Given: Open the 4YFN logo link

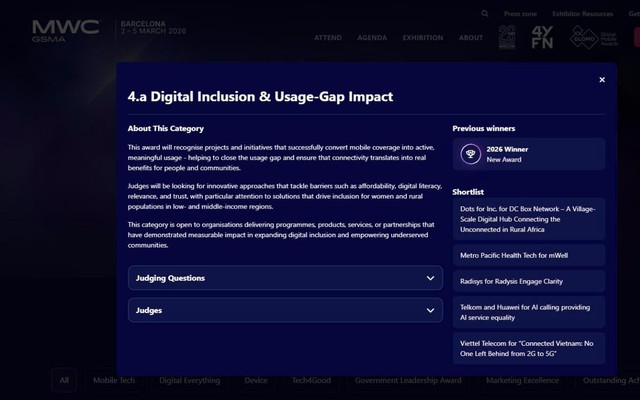Looking at the screenshot, I should point(543,38).
